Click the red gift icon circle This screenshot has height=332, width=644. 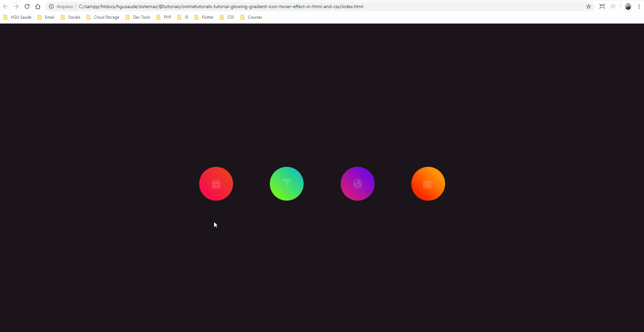tap(216, 184)
